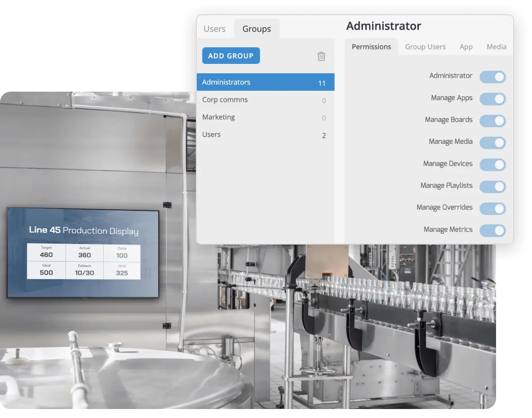Select the Administrators group row
Image resolution: width=532 pixels, height=418 pixels.
coord(265,82)
